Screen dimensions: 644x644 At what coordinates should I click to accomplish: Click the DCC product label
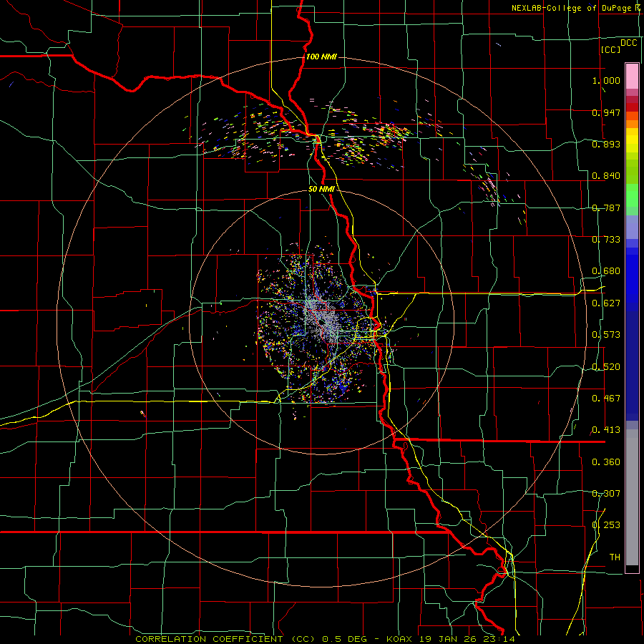click(628, 43)
